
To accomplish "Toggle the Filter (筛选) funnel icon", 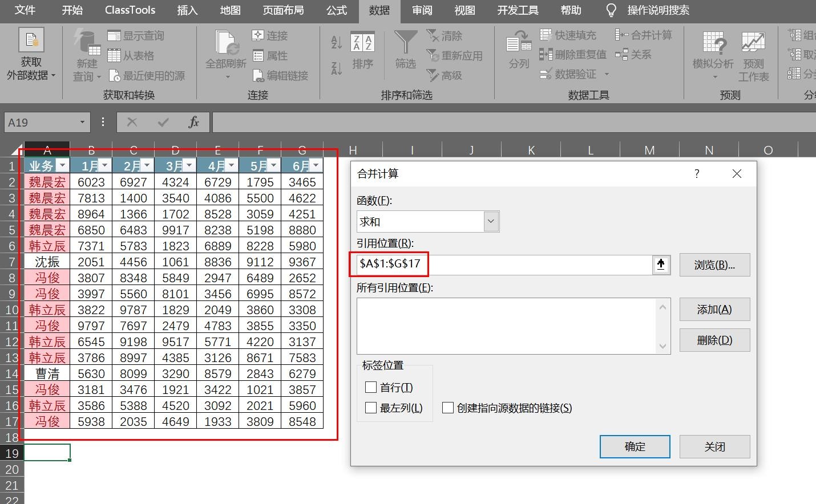I will tap(406, 50).
